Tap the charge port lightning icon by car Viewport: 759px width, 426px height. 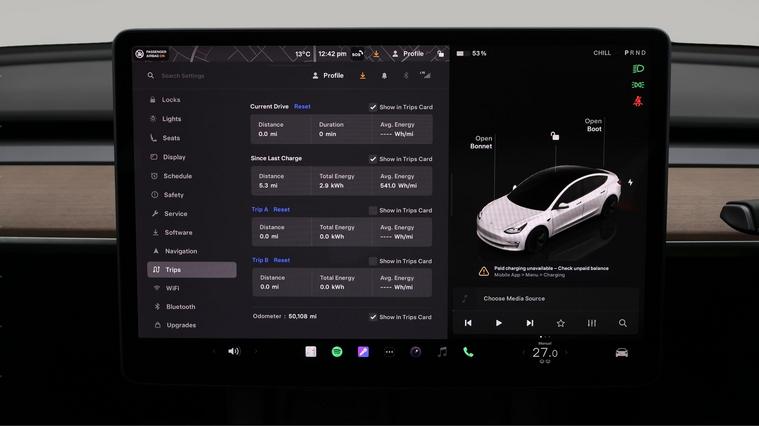coord(630,183)
